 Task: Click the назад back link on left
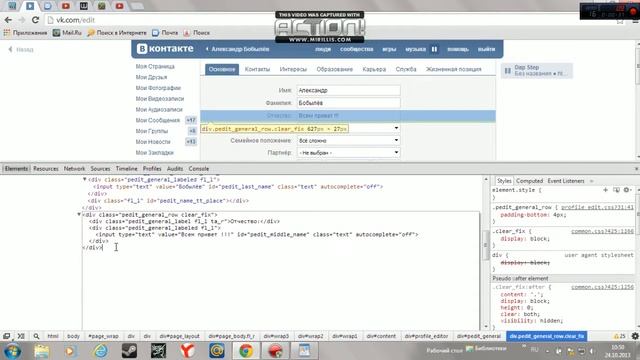coord(21,49)
